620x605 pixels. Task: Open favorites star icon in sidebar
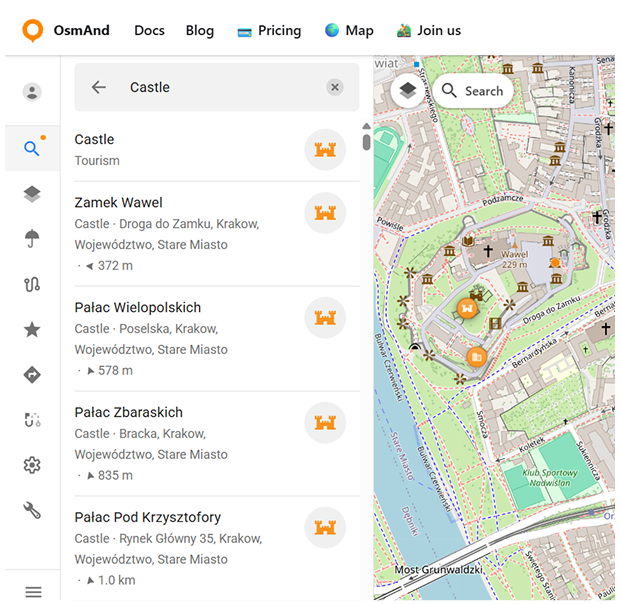[32, 329]
